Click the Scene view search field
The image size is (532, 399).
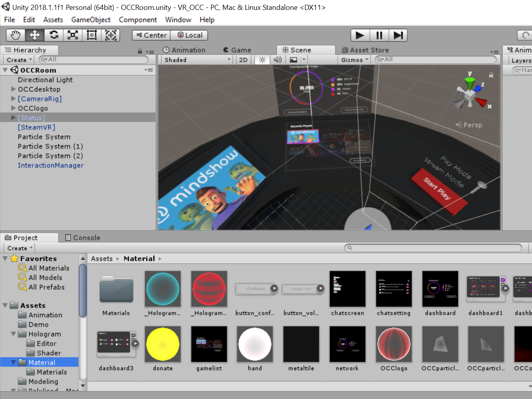point(435,59)
